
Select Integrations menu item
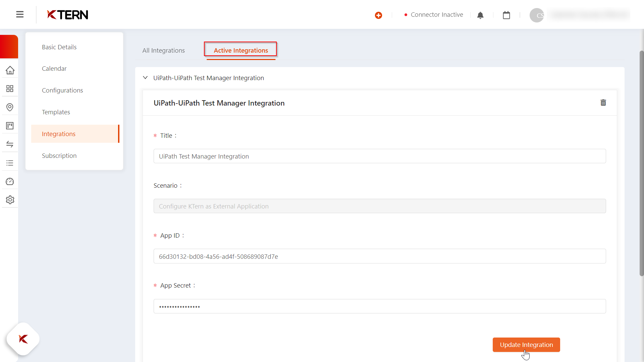75,134
